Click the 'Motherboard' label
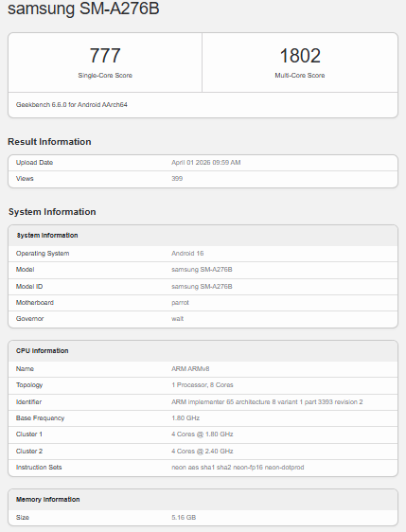The width and height of the screenshot is (406, 532). pyautogui.click(x=35, y=303)
